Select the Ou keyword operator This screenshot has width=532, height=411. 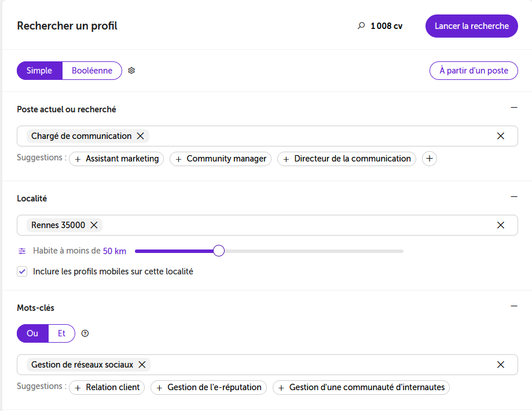pyautogui.click(x=32, y=333)
